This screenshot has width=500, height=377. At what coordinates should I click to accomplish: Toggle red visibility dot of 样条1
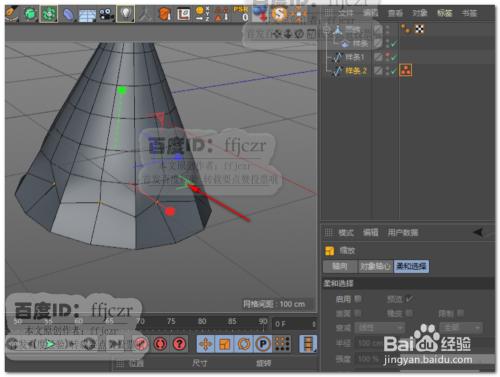387,55
